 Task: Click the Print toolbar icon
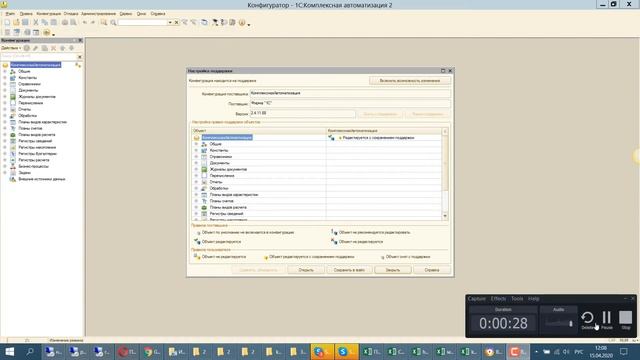point(65,22)
